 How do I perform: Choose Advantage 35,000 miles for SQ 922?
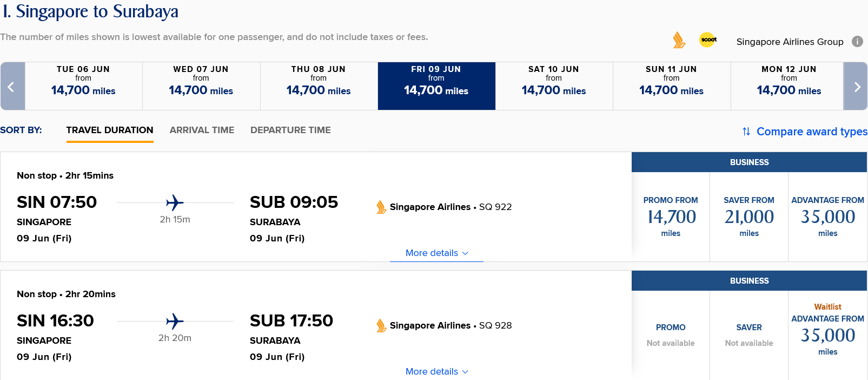click(x=828, y=217)
